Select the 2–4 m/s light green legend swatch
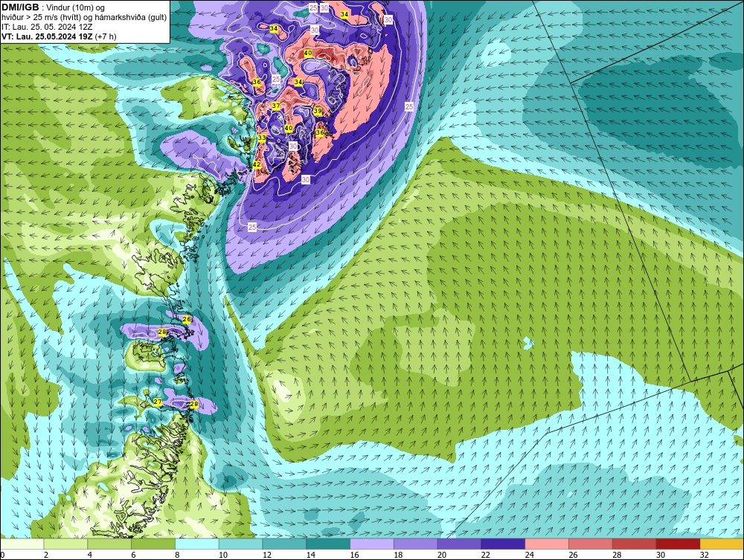The width and height of the screenshot is (744, 560). [66, 544]
